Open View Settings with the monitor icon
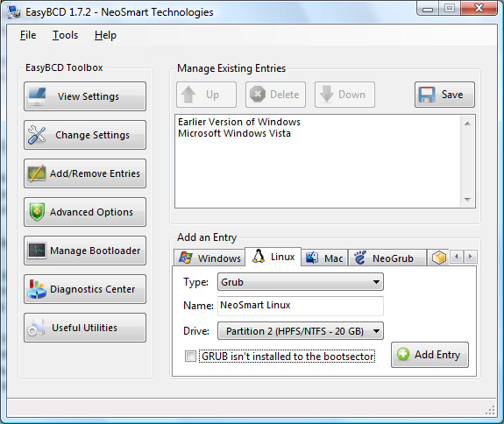504x424 pixels. point(85,96)
